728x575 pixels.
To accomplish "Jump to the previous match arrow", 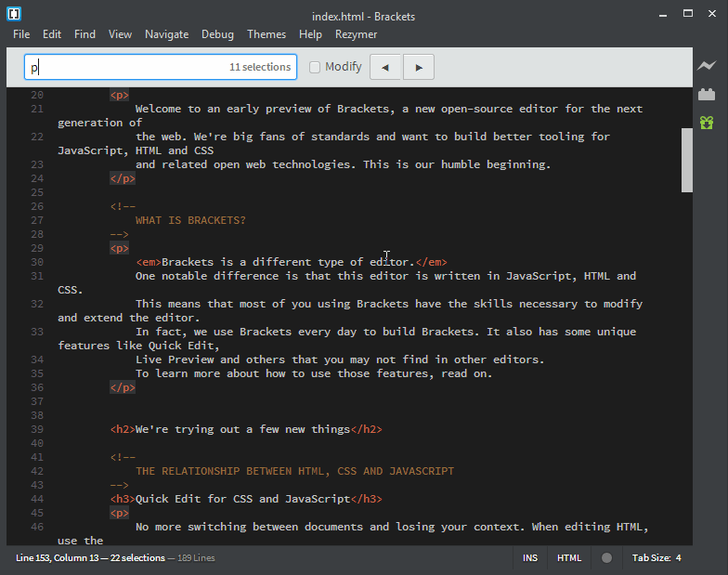I will click(x=385, y=67).
